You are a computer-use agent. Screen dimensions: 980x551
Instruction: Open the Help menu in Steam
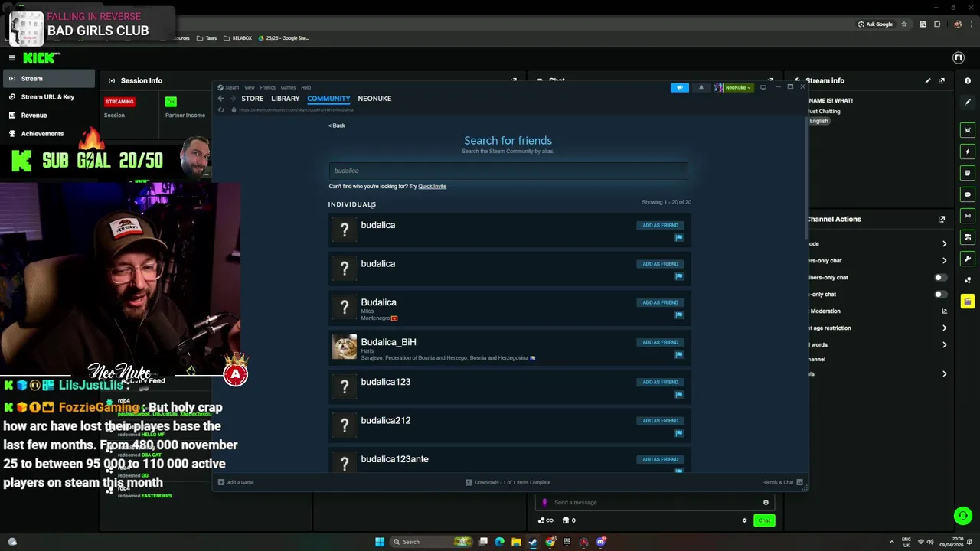305,87
